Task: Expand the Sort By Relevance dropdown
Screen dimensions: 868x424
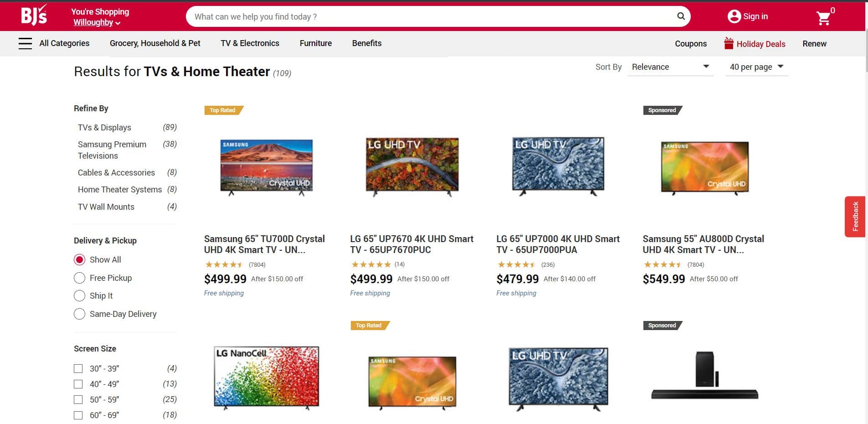Action: click(670, 67)
